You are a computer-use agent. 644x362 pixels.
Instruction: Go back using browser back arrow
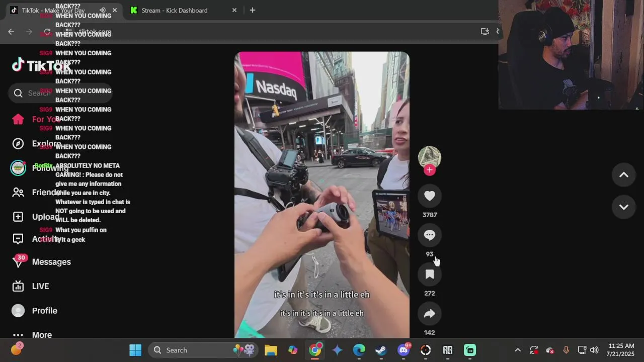tap(11, 32)
